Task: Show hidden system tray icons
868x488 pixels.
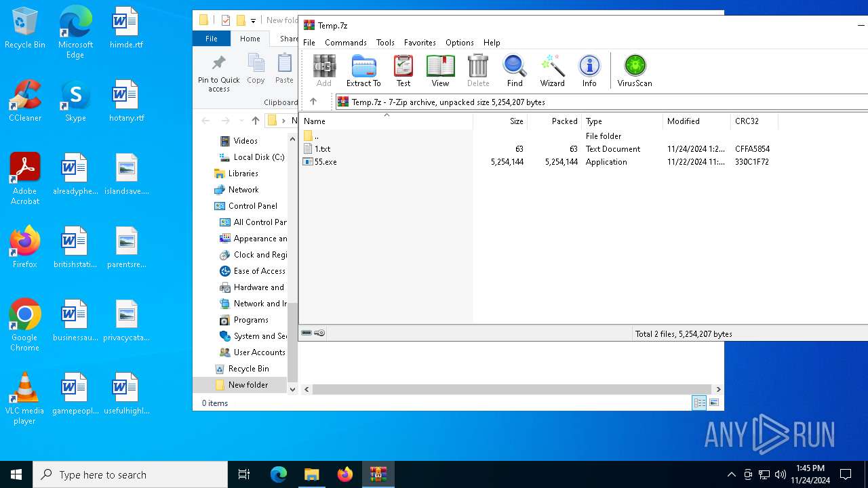Action: tap(731, 474)
